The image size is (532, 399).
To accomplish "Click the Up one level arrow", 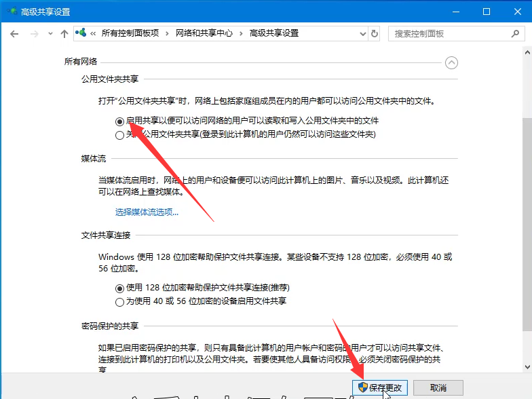I will [64, 33].
